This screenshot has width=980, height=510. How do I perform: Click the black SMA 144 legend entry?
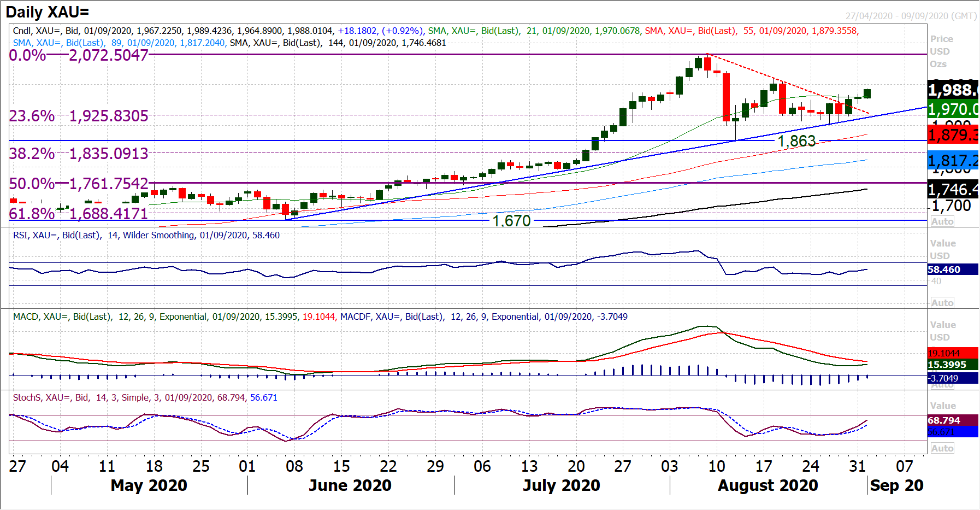click(x=338, y=43)
